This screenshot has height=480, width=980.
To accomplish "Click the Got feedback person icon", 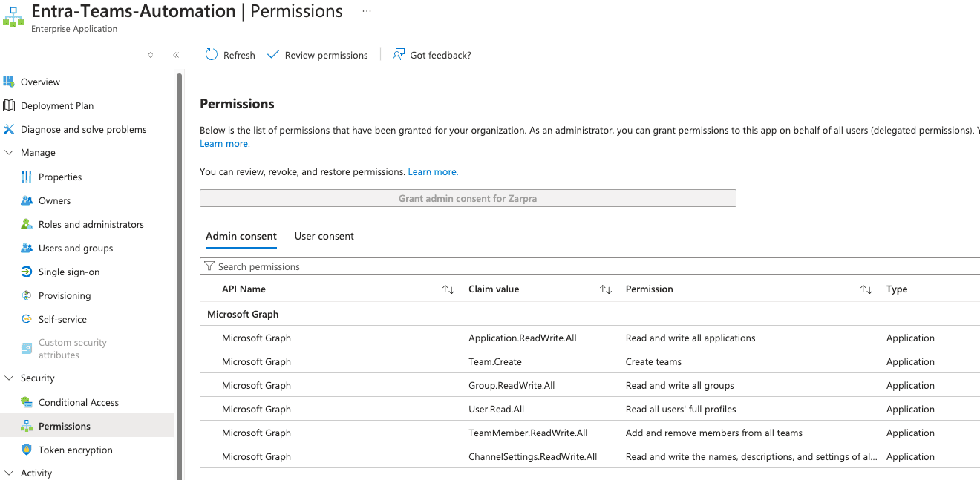I will coord(399,55).
